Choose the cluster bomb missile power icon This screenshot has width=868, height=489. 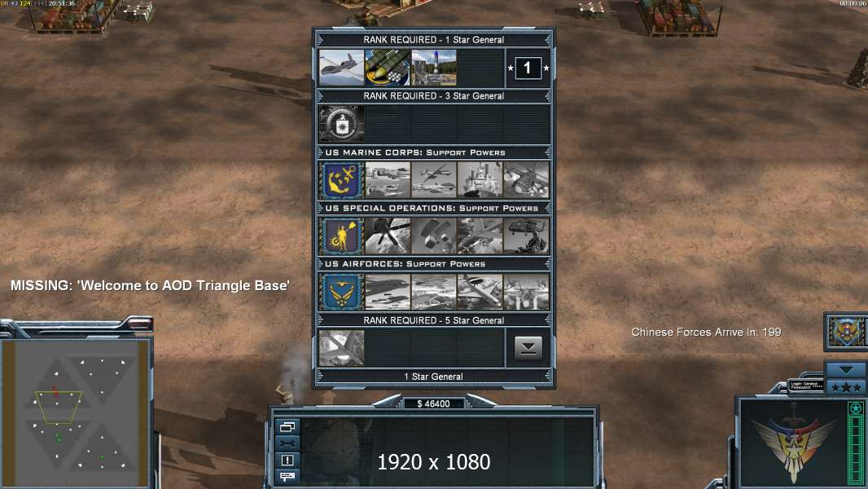[x=388, y=68]
